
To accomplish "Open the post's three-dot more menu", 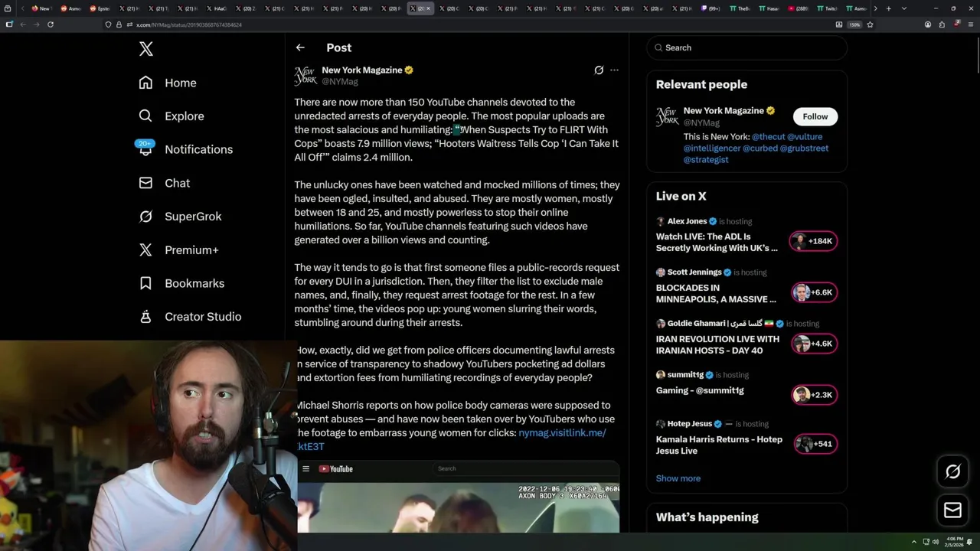I will tap(614, 70).
